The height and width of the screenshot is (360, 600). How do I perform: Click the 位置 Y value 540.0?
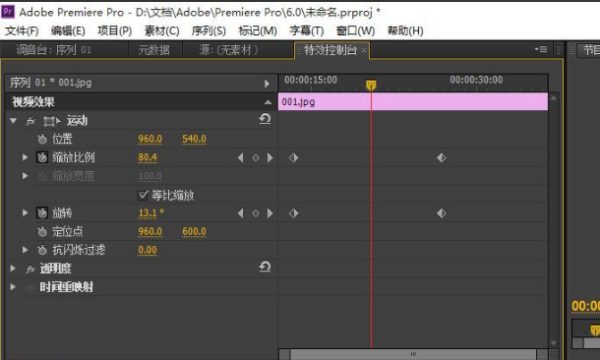194,139
